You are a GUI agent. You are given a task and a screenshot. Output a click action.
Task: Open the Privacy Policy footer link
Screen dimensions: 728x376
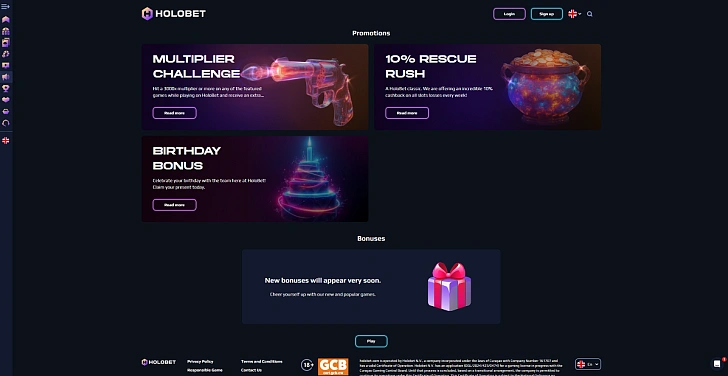click(201, 361)
